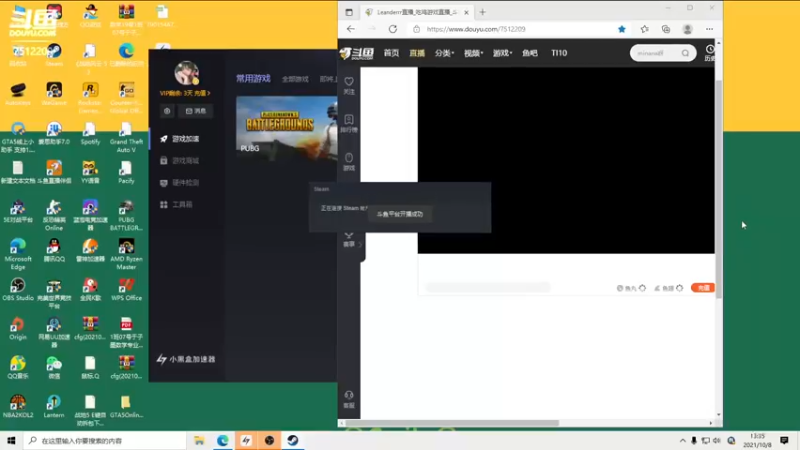Open 游戏 icon in Douyu sidebar
Image resolution: width=800 pixels, height=450 pixels.
tap(349, 162)
